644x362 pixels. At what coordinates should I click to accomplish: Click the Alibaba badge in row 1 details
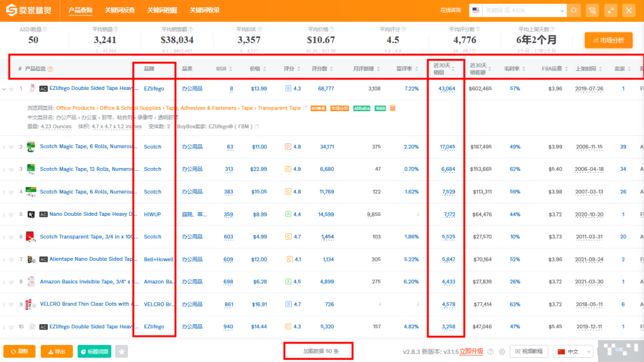362,108
